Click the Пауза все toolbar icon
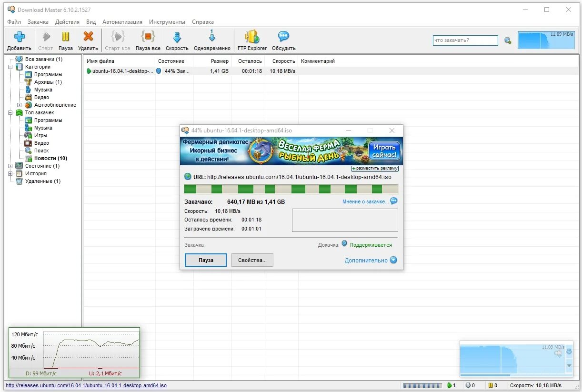 [148, 37]
